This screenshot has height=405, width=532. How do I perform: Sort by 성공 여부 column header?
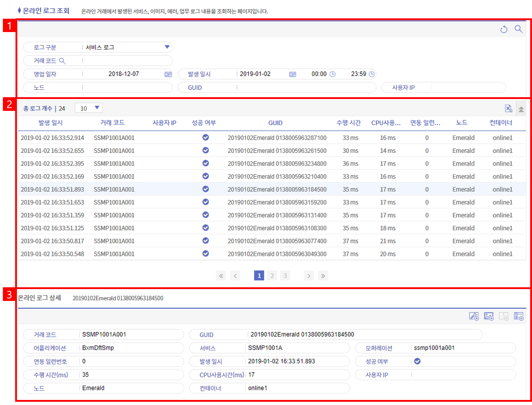pyautogui.click(x=204, y=123)
